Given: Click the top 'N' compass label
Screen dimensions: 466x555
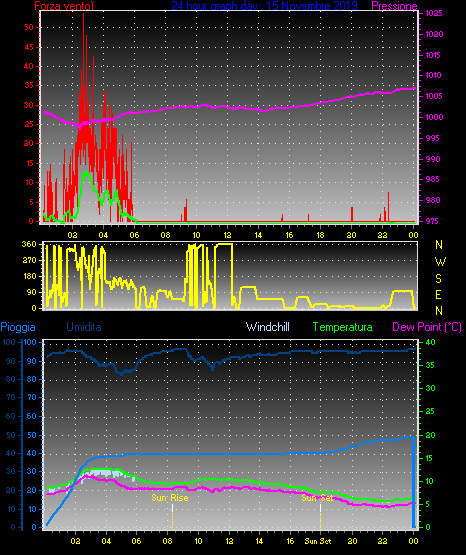Looking at the screenshot, I should click(x=439, y=245).
